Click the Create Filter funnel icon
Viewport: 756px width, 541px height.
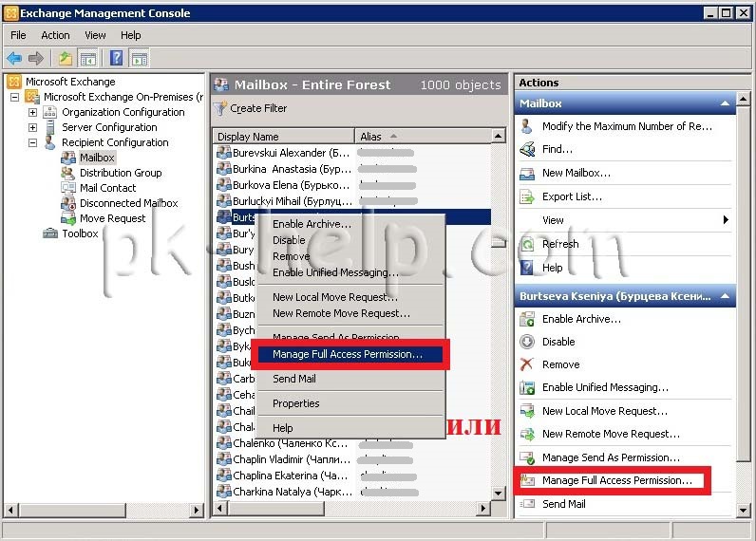[x=220, y=108]
